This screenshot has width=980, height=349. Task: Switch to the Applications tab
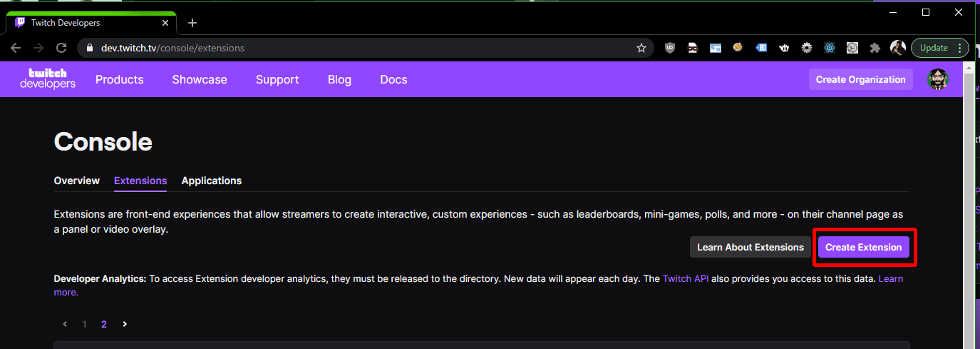(212, 181)
